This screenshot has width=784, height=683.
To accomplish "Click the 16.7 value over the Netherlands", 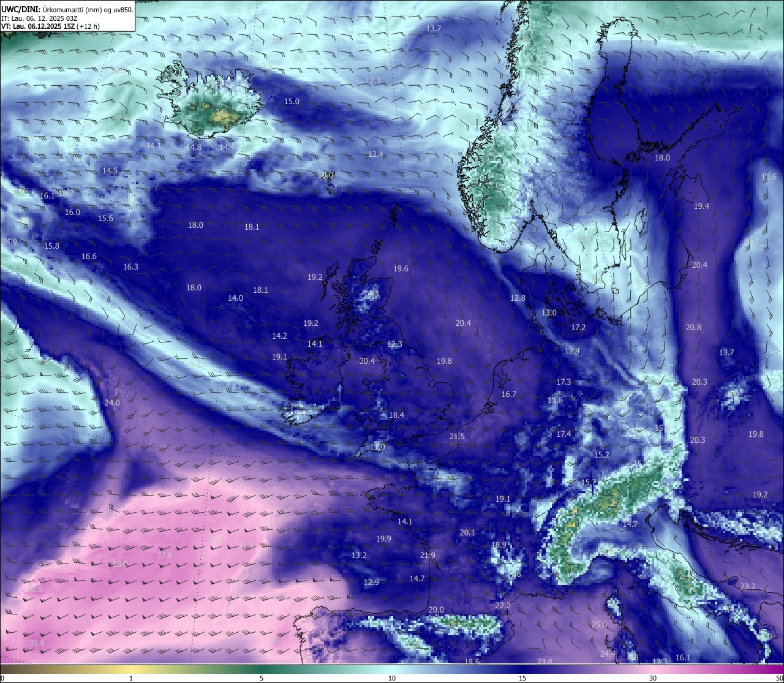I will tap(509, 394).
